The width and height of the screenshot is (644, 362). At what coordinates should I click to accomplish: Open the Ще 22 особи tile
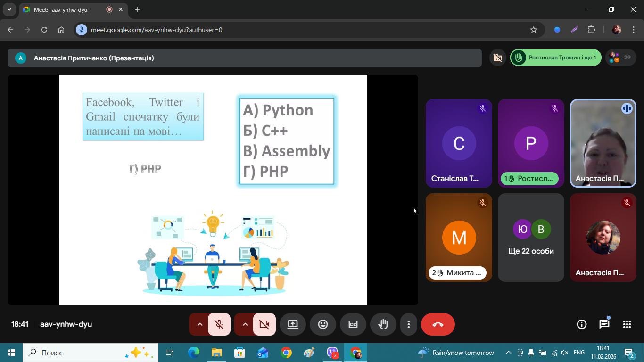[531, 238]
